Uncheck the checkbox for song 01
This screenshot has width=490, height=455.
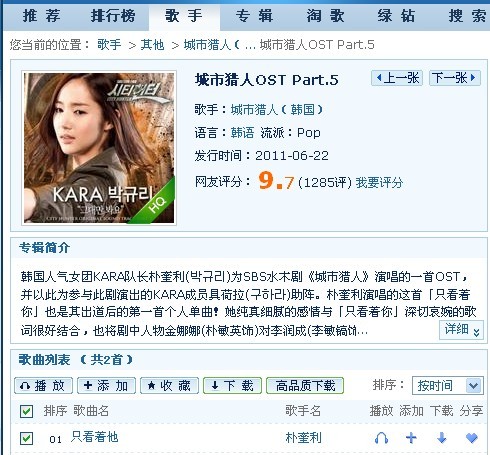(x=26, y=438)
